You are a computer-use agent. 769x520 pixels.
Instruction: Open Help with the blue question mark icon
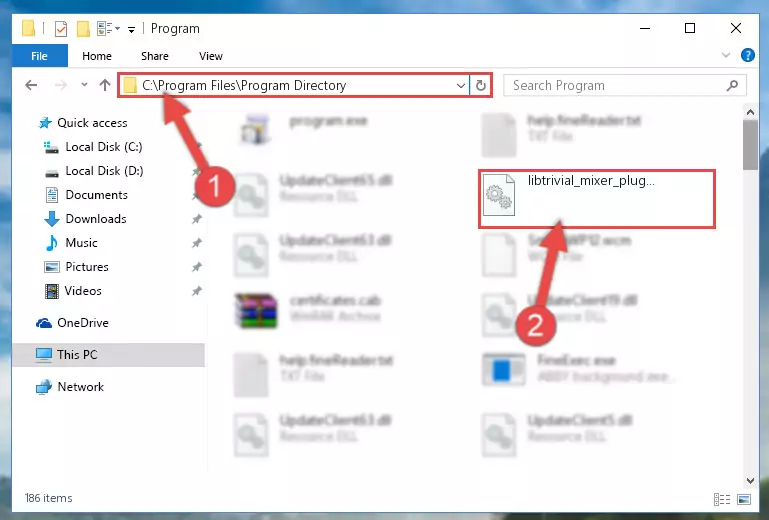pos(747,55)
